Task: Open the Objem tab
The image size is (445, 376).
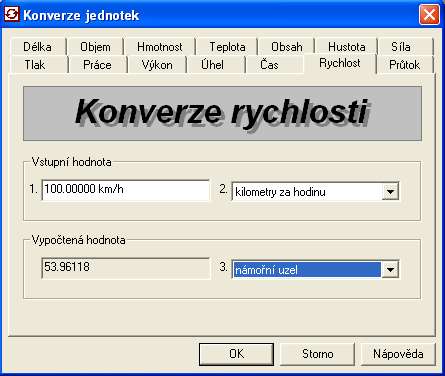Action: pyautogui.click(x=95, y=47)
